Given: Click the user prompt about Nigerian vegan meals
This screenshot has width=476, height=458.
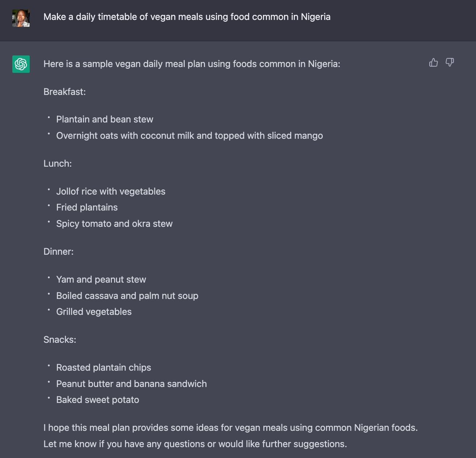Looking at the screenshot, I should point(187,17).
